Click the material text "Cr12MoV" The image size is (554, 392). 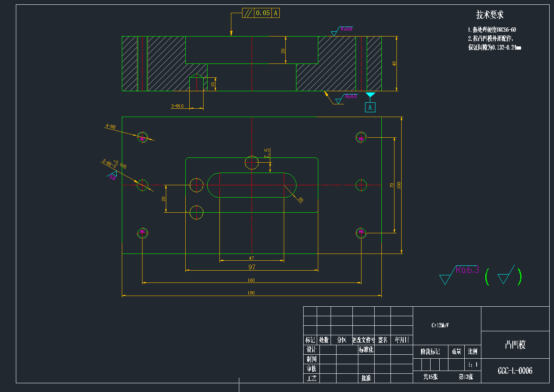pos(440,325)
